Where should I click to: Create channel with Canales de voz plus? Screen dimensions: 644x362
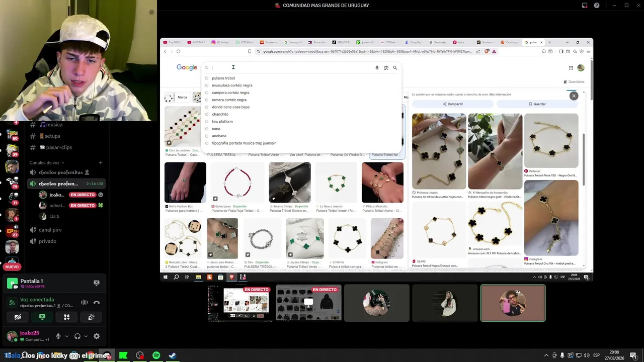tap(101, 163)
